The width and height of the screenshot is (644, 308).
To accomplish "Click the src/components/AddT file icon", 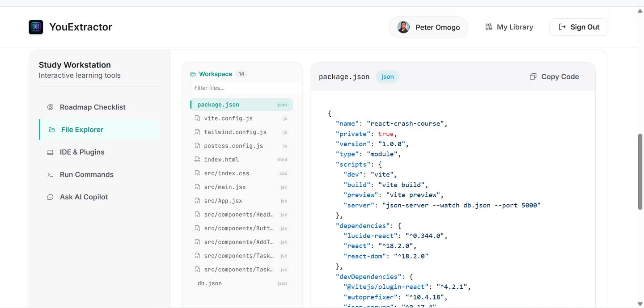I will tap(197, 242).
